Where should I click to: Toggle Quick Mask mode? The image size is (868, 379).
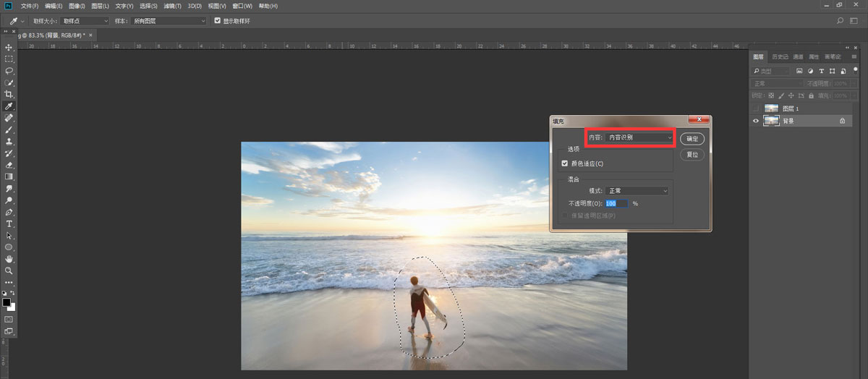(9, 318)
